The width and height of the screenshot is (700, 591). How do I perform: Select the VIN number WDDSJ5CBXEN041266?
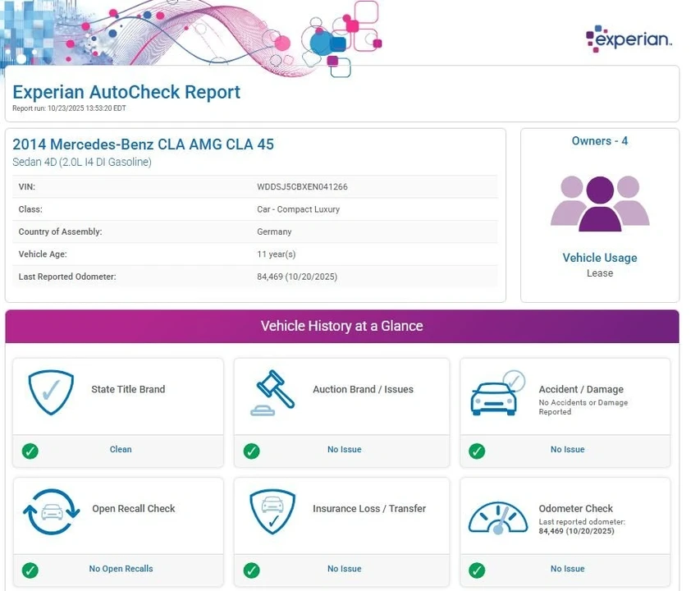[302, 187]
